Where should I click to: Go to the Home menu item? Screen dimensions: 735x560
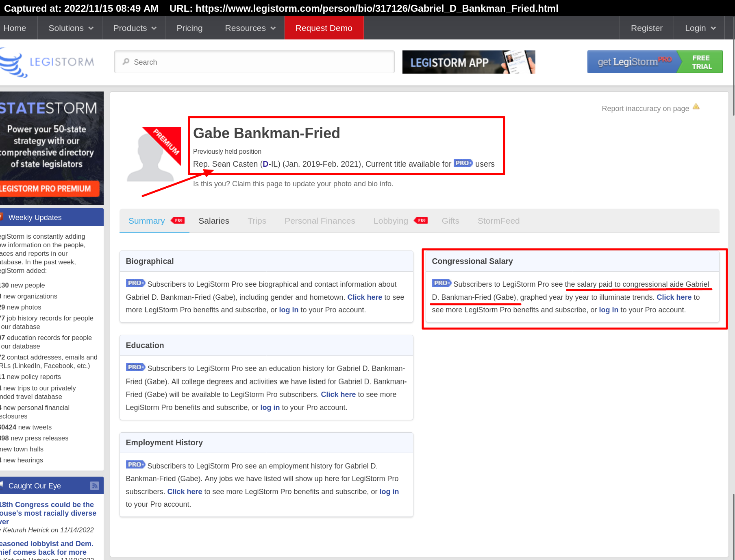(15, 28)
